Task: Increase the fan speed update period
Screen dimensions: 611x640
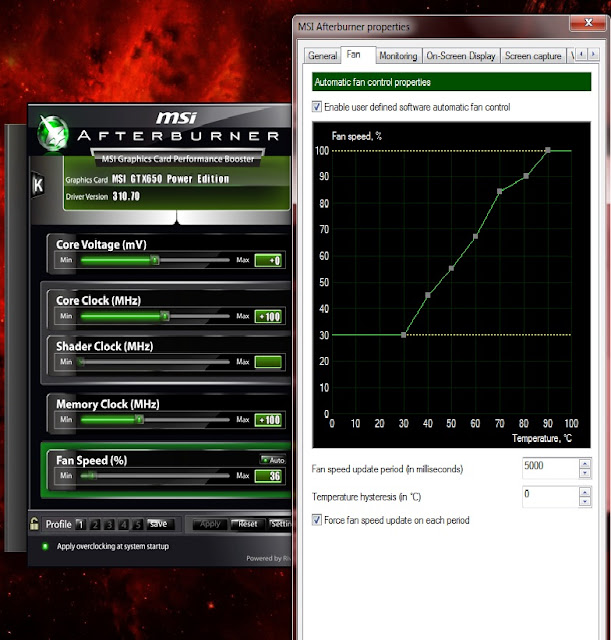Action: 585,463
